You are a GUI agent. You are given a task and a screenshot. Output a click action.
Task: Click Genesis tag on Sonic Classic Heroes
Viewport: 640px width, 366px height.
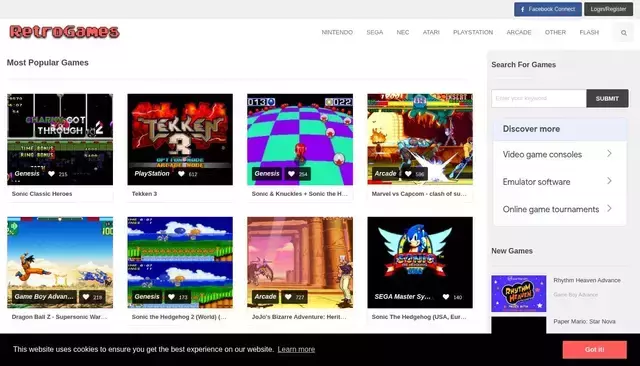tap(27, 173)
